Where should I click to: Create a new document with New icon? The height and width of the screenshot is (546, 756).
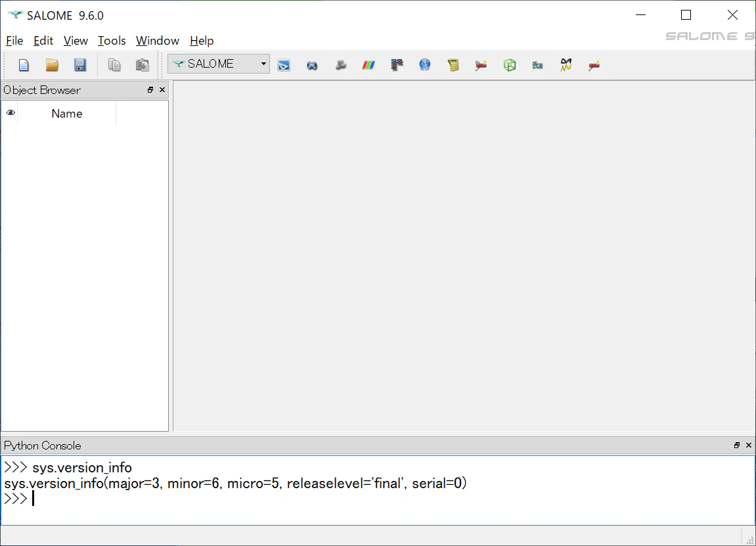click(x=24, y=64)
